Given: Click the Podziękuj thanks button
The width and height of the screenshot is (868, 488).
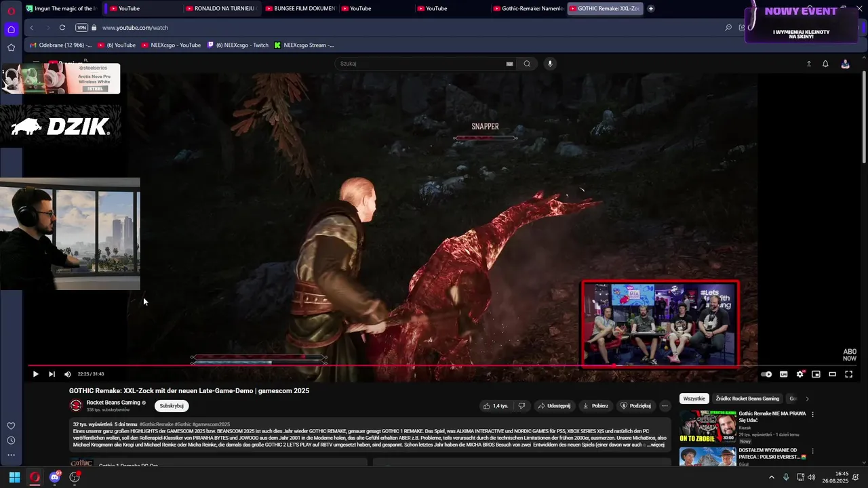Looking at the screenshot, I should [635, 406].
